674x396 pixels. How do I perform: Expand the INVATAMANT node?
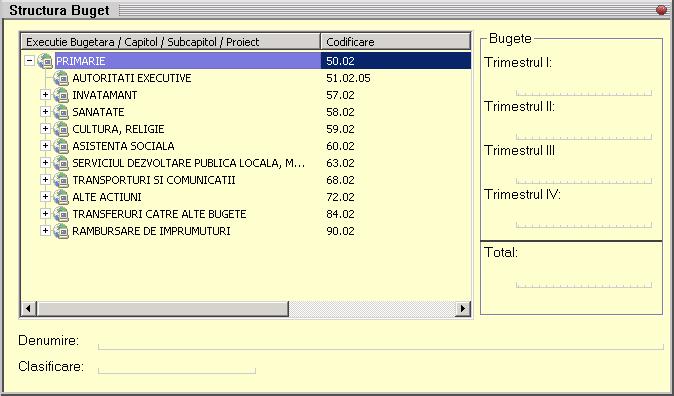pos(45,95)
